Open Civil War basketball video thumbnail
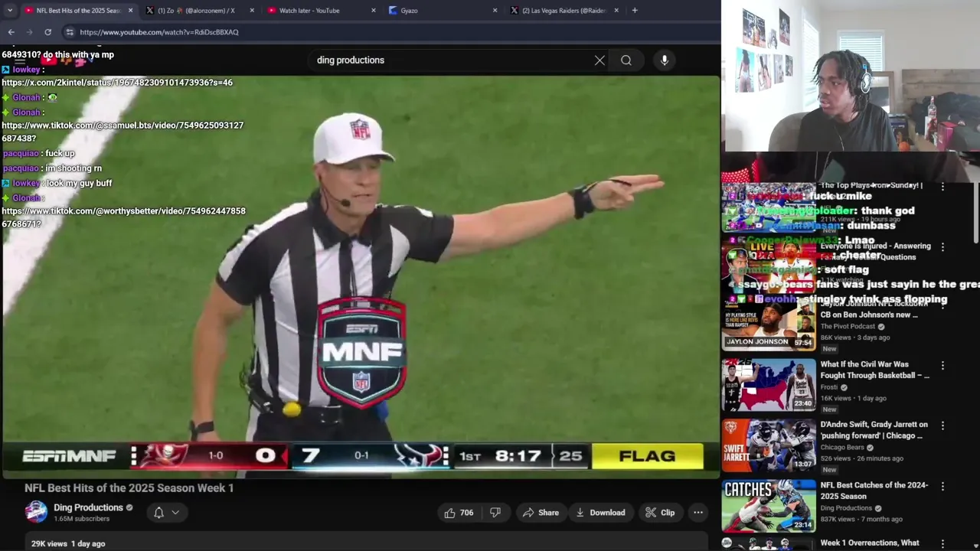The height and width of the screenshot is (551, 980). (768, 385)
